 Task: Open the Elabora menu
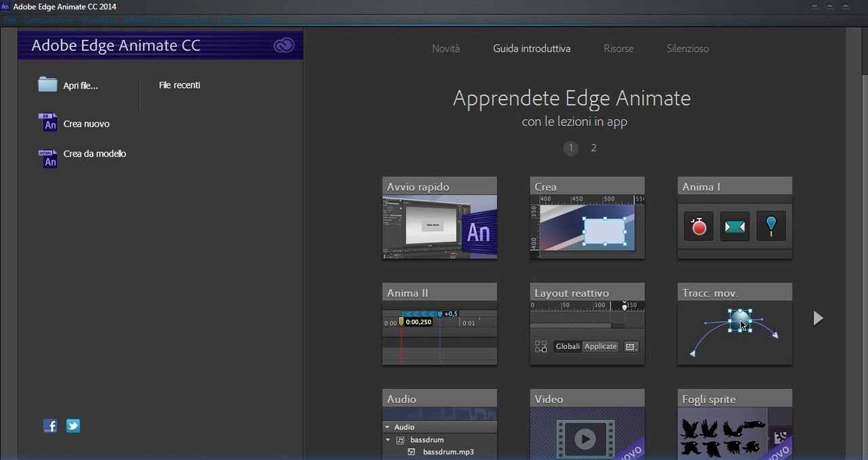click(135, 20)
